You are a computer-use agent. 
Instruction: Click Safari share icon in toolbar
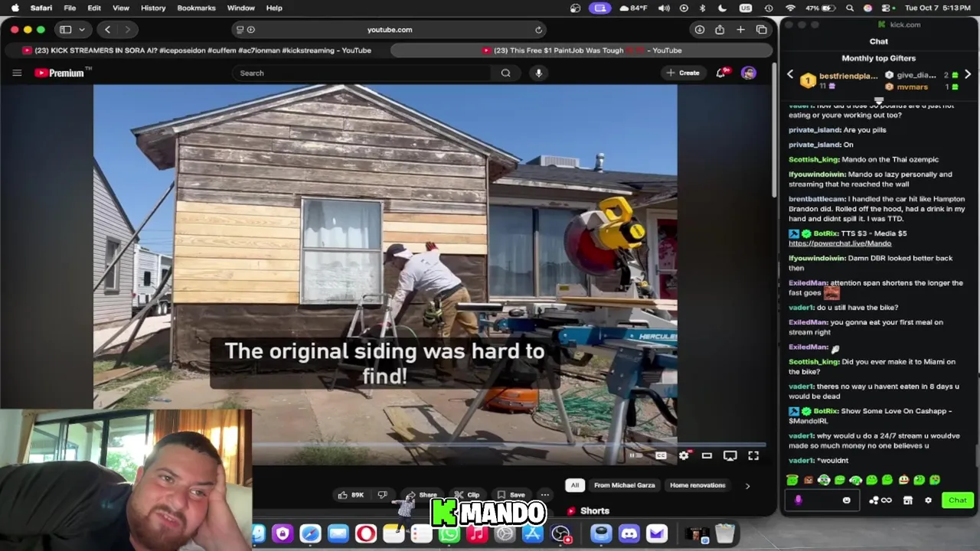[720, 29]
